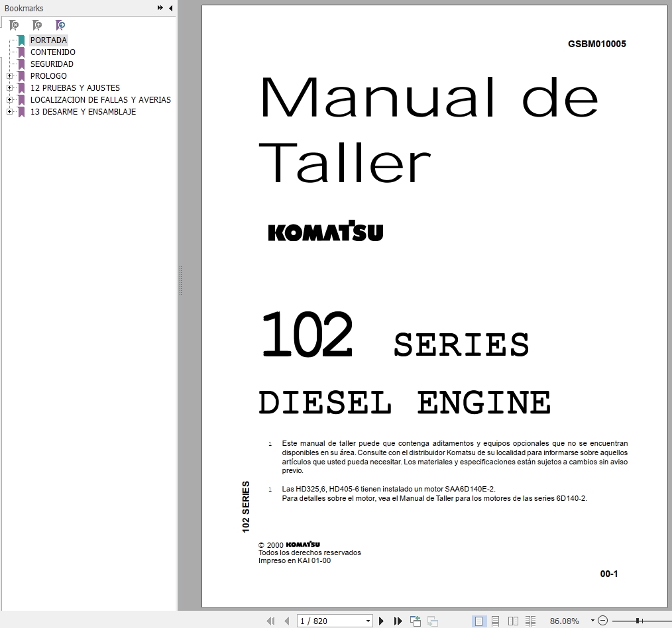
Task: Expand the PROLOGO bookmark
Action: [x=9, y=76]
